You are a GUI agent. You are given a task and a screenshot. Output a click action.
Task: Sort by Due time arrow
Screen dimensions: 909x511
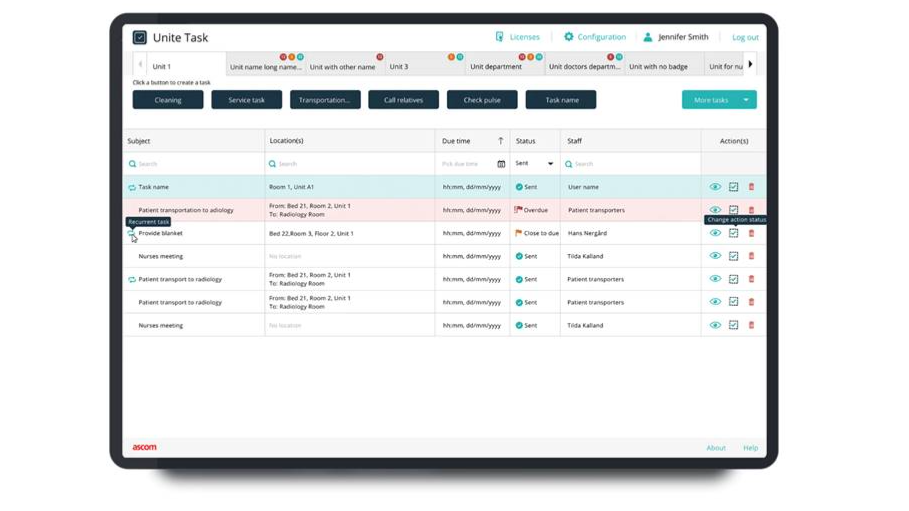click(501, 141)
